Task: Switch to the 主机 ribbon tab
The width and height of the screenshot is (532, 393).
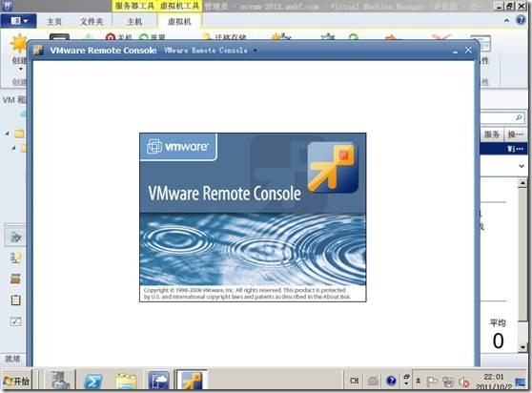Action: 134,21
